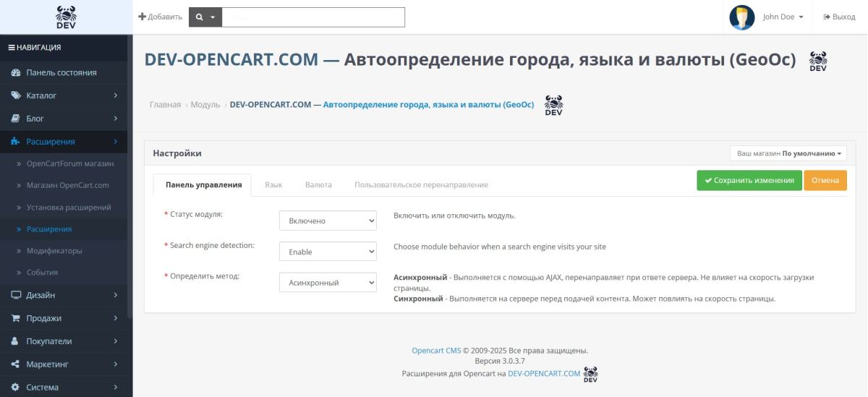
Task: Click the John Doe avatar picture
Action: [x=742, y=17]
